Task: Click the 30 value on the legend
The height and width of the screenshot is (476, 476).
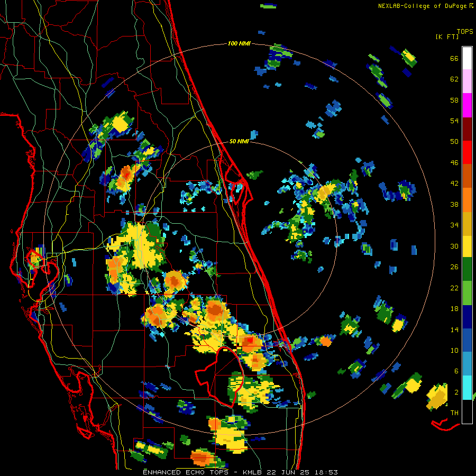Action: click(454, 246)
